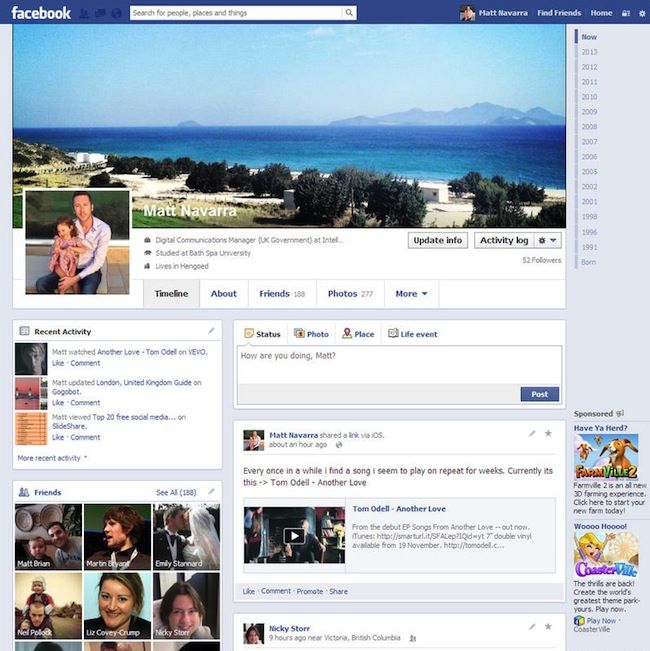Click CoasterVille ad image

[606, 555]
